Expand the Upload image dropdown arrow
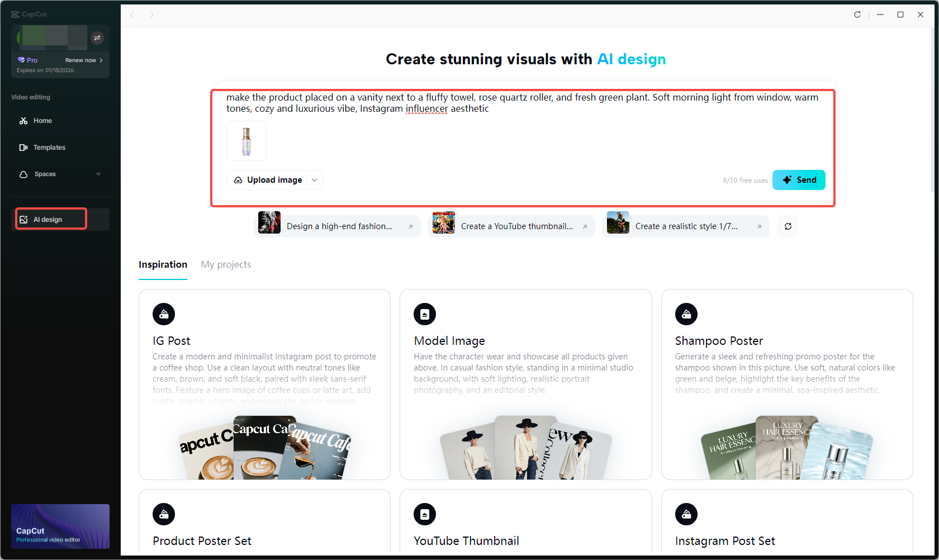 pyautogui.click(x=315, y=180)
